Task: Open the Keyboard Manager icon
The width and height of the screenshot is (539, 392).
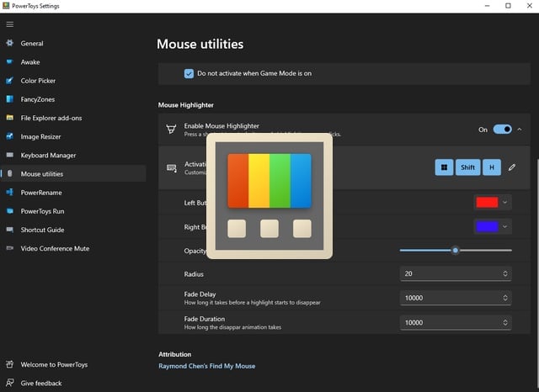Action: coord(9,156)
